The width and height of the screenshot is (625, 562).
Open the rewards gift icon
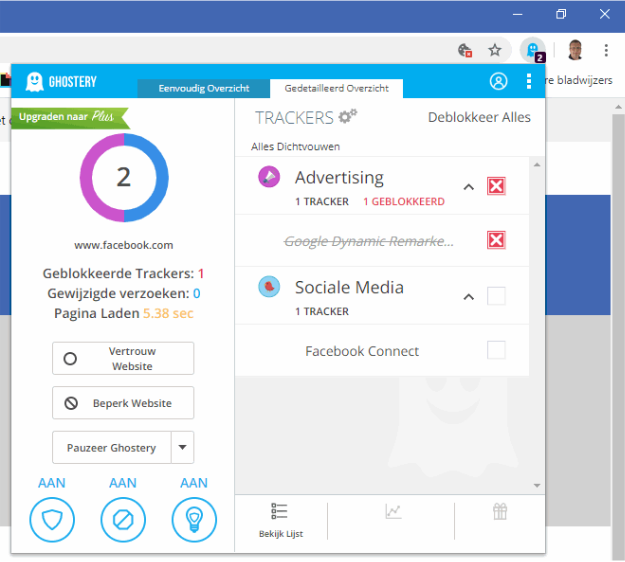[500, 511]
